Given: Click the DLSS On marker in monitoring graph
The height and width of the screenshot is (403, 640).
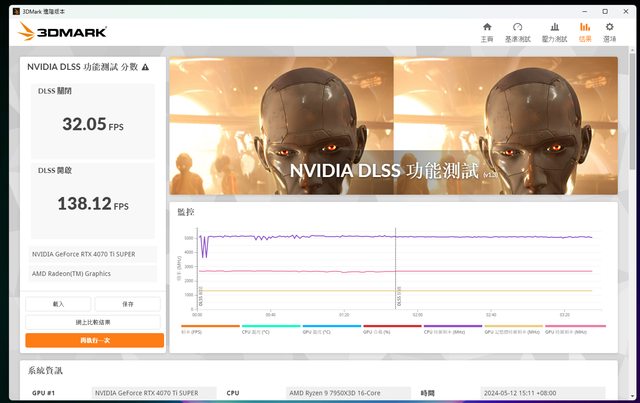Looking at the screenshot, I should click(x=396, y=299).
